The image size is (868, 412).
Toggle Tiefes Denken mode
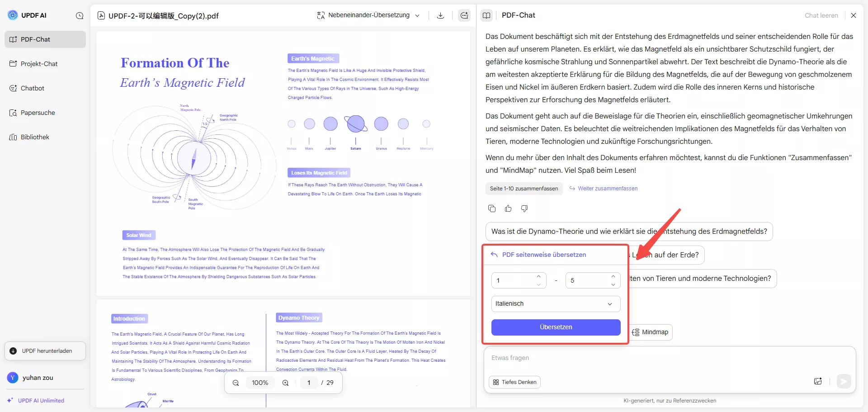point(514,382)
